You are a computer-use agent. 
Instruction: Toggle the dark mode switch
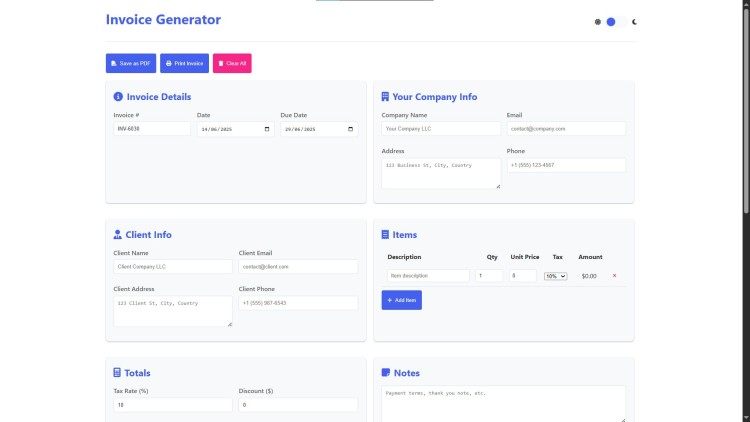click(616, 22)
